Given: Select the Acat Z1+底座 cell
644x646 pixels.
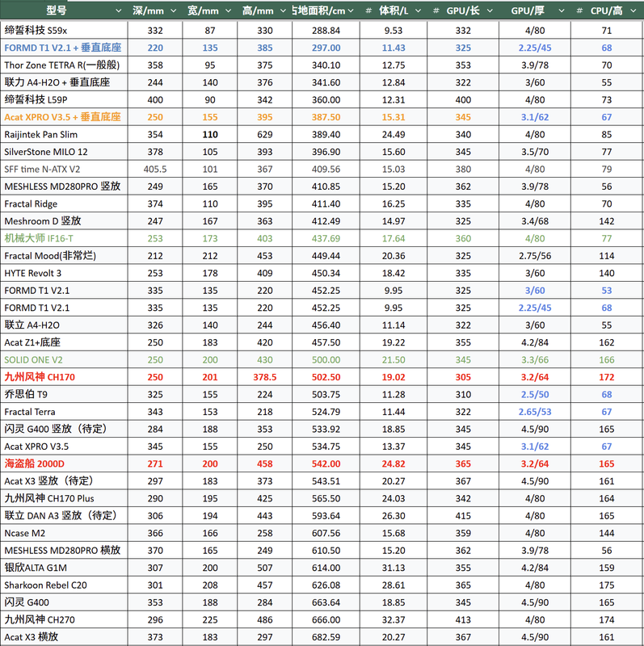Looking at the screenshot, I should point(64,342).
